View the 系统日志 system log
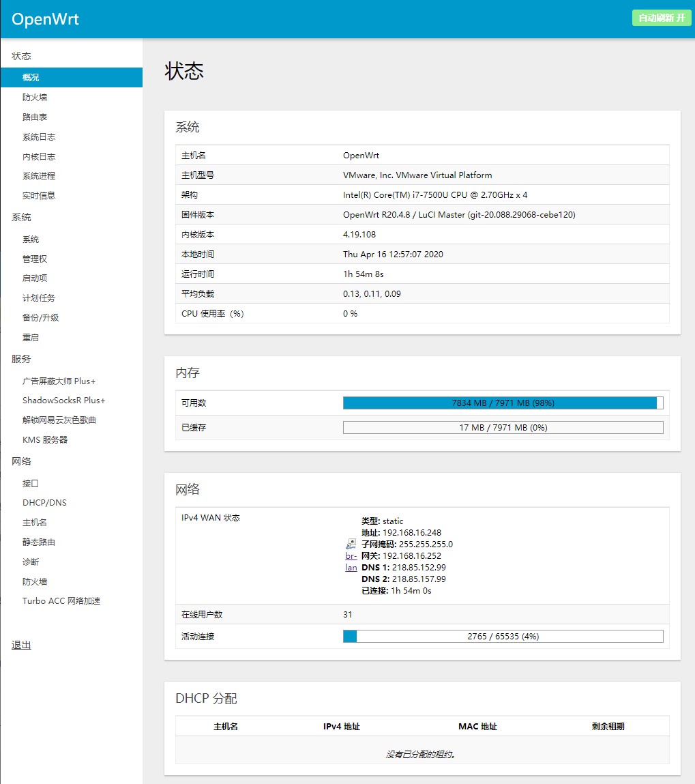Viewport: 695px width, 784px height. [39, 136]
